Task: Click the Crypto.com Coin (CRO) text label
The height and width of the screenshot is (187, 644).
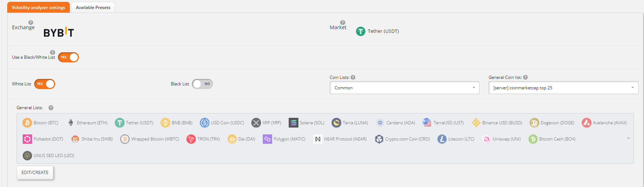Action: pos(407,139)
